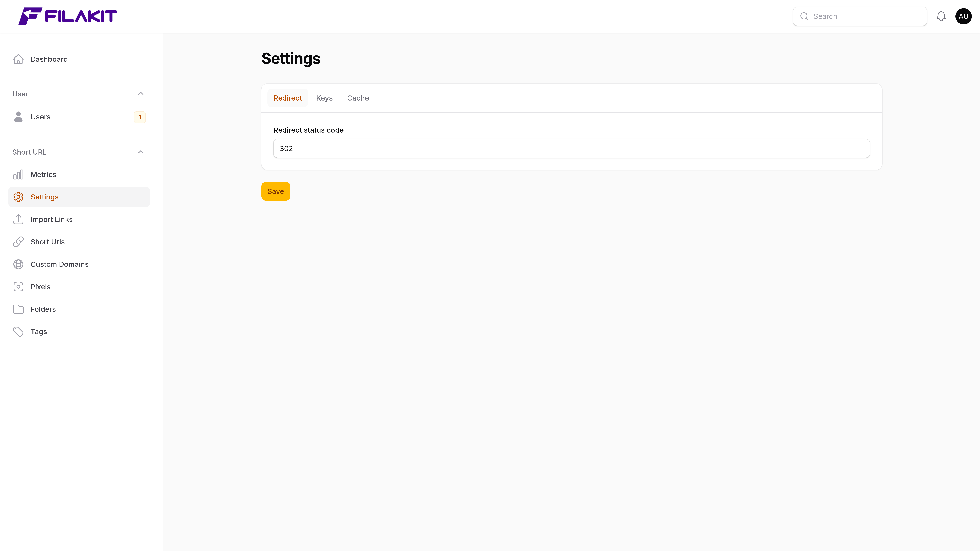Open the notifications bell
The width and height of the screenshot is (980, 551).
coord(941,16)
